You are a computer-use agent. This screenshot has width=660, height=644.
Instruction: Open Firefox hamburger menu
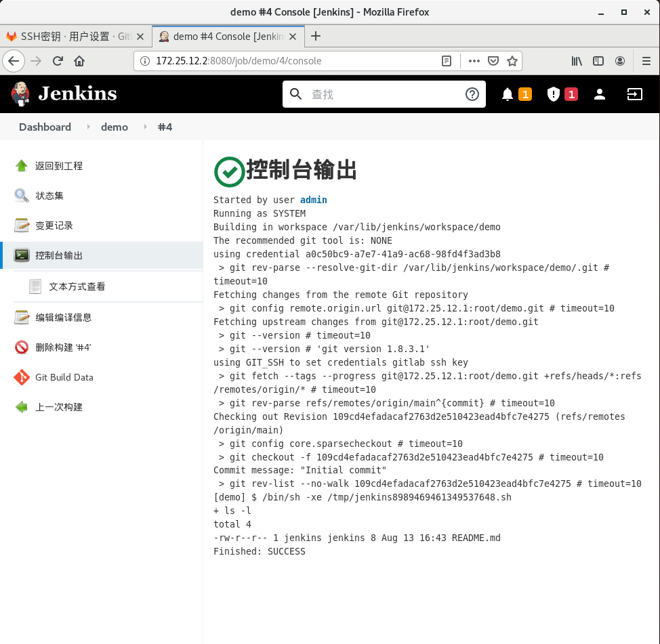pos(646,61)
